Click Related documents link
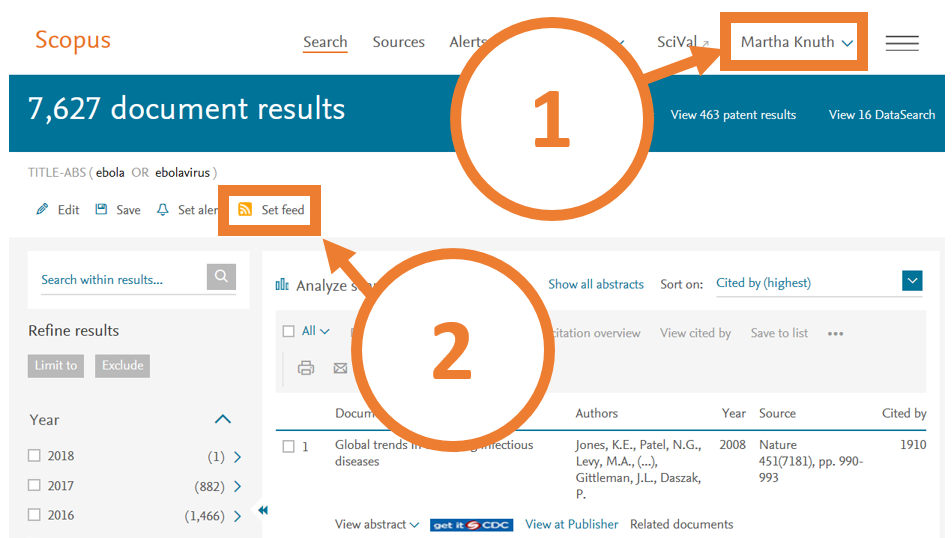The image size is (952, 538). [681, 524]
